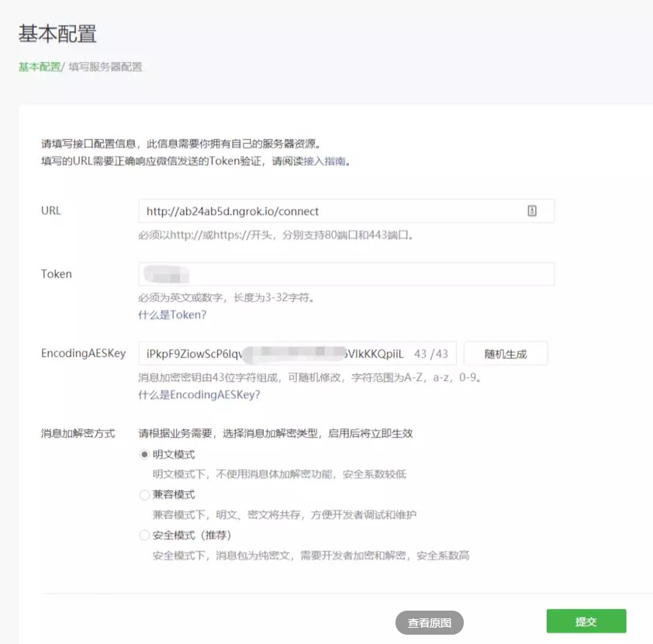Focus the URL input field
This screenshot has height=644, width=653.
pyautogui.click(x=346, y=211)
